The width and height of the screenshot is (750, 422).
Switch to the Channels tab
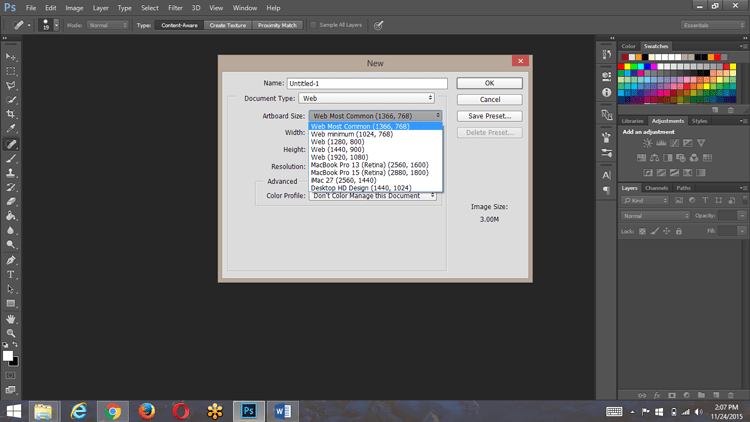[x=656, y=188]
